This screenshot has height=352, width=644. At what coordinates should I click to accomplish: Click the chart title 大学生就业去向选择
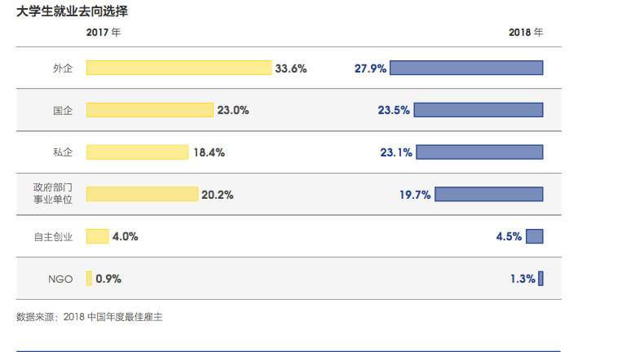pos(72,12)
